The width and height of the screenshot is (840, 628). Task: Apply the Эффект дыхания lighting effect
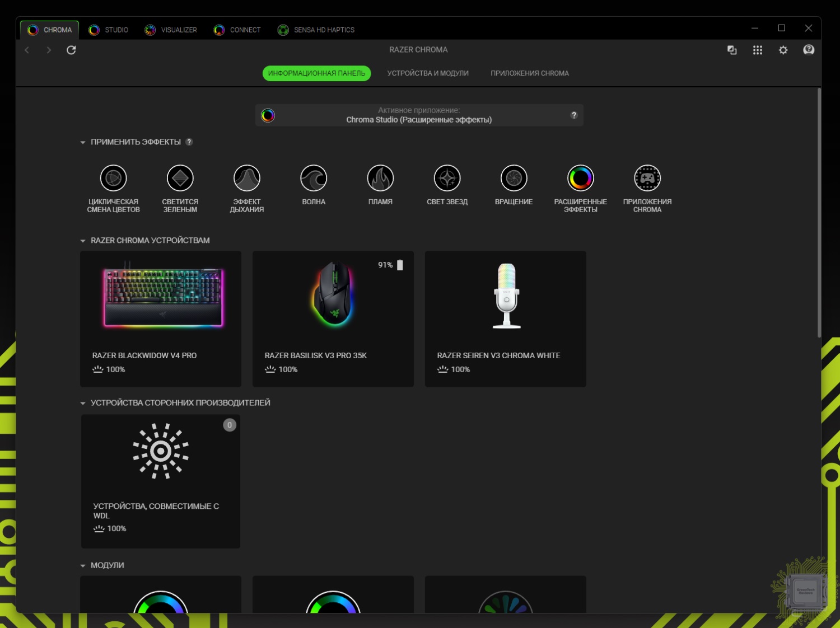point(247,179)
